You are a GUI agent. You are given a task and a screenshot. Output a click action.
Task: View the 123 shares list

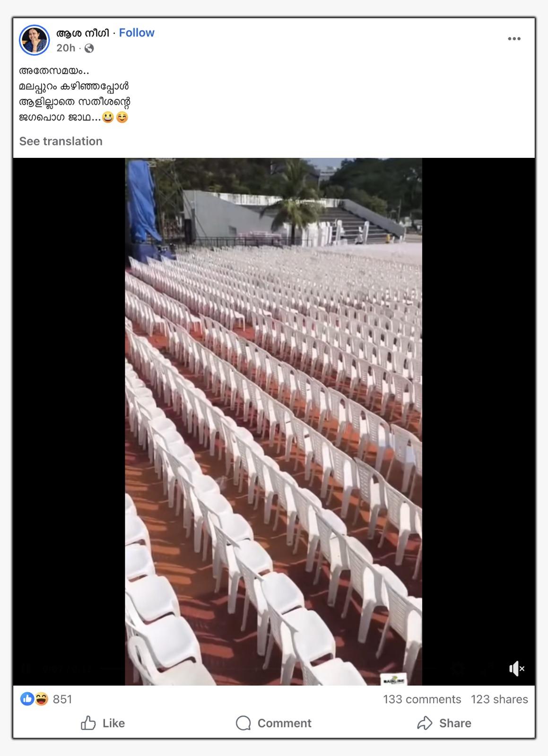pyautogui.click(x=499, y=699)
